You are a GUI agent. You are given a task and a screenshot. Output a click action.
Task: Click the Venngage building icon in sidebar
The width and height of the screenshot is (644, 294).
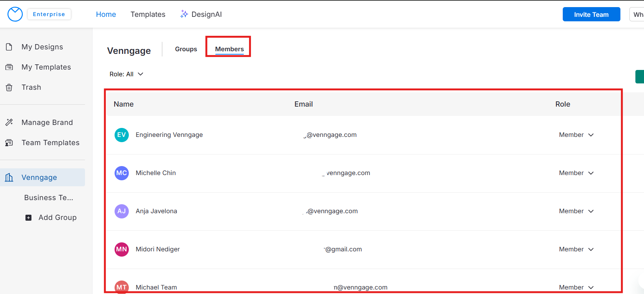tap(9, 177)
